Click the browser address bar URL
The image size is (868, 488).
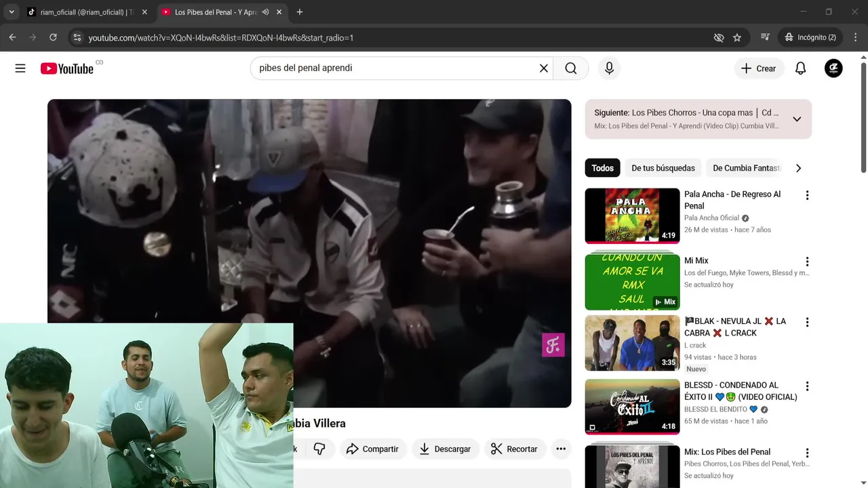(x=221, y=38)
